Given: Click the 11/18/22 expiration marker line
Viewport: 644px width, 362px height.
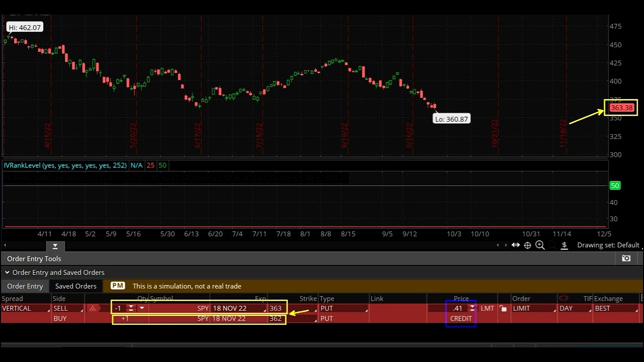Looking at the screenshot, I should click(566, 85).
